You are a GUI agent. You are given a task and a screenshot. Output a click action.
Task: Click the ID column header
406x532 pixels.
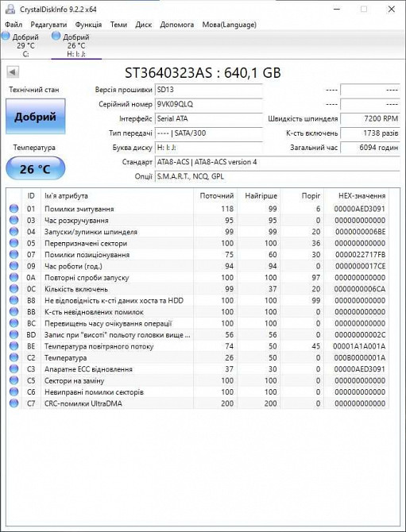pos(31,196)
